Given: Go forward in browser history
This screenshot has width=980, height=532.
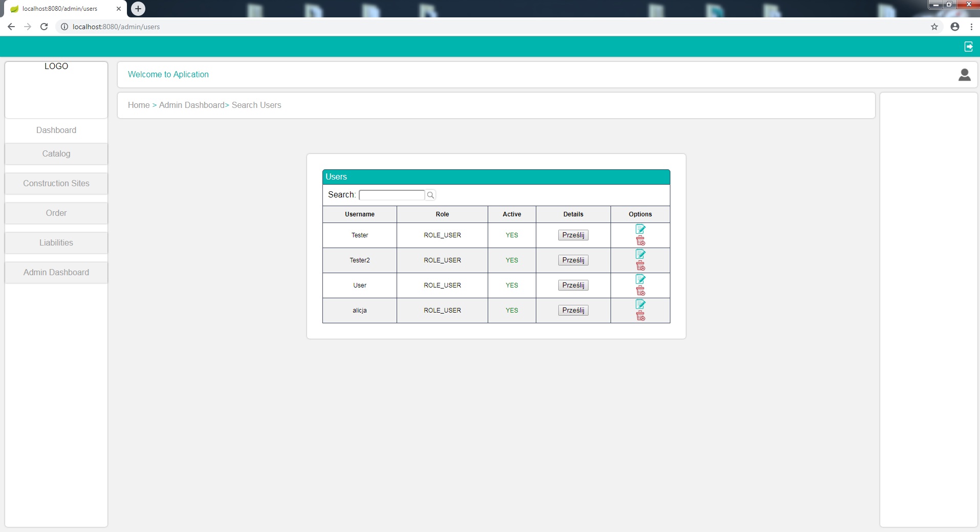Looking at the screenshot, I should click(28, 27).
